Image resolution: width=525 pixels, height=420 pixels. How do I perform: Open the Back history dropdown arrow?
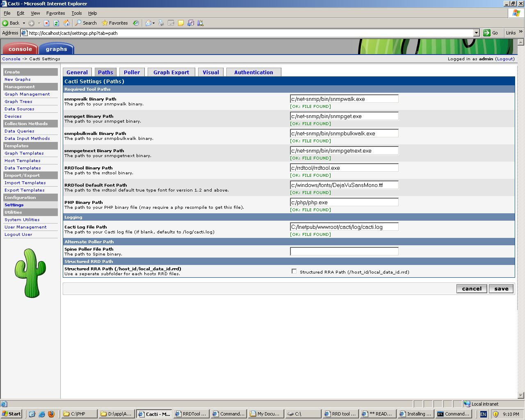[x=24, y=23]
